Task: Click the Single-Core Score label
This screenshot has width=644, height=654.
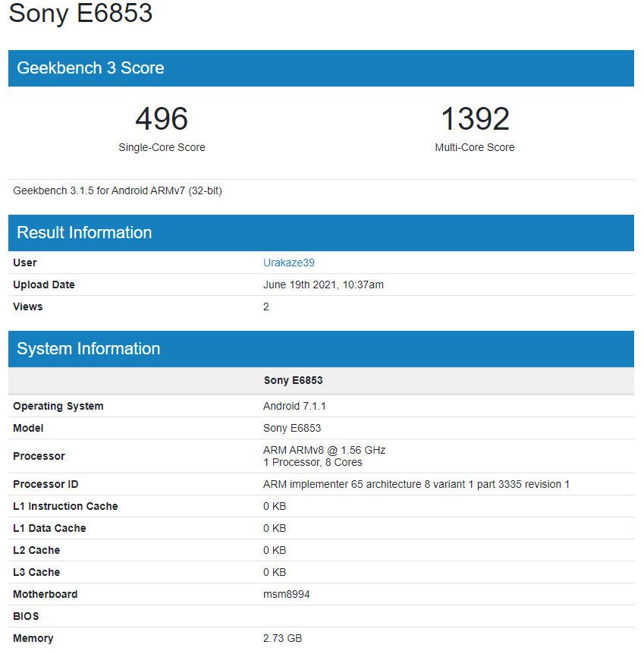Action: point(162,147)
